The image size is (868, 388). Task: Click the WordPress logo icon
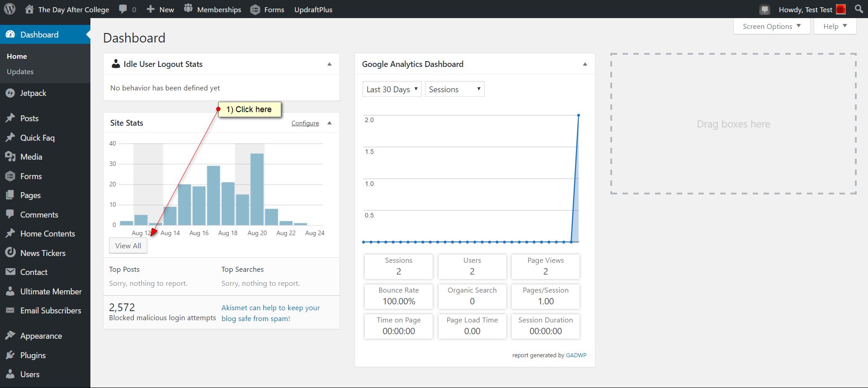[x=9, y=9]
